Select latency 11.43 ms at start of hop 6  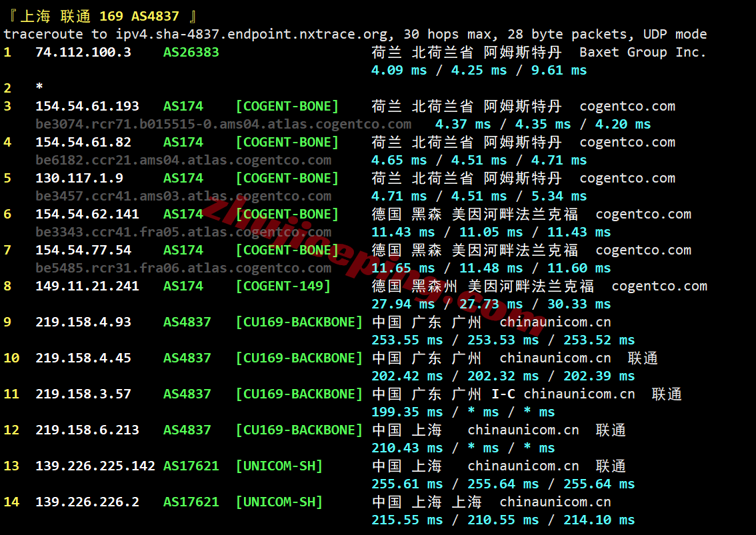(x=403, y=233)
